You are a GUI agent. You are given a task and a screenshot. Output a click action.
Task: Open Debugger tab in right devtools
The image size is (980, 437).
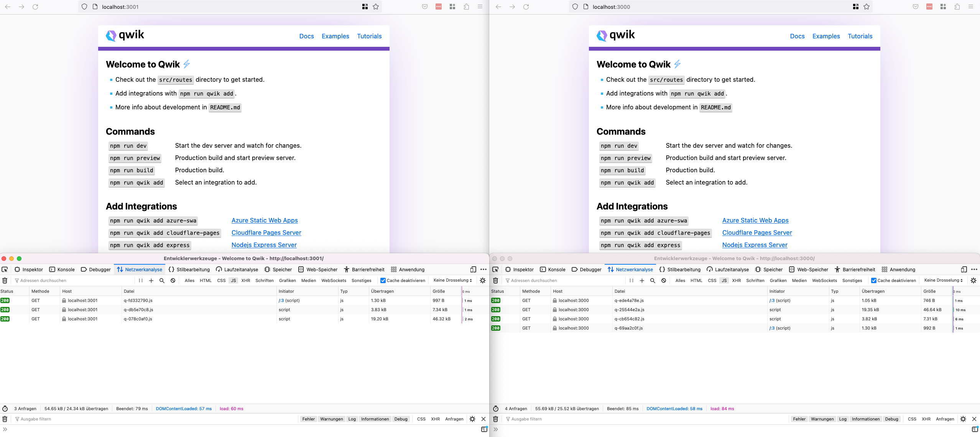[x=587, y=269]
